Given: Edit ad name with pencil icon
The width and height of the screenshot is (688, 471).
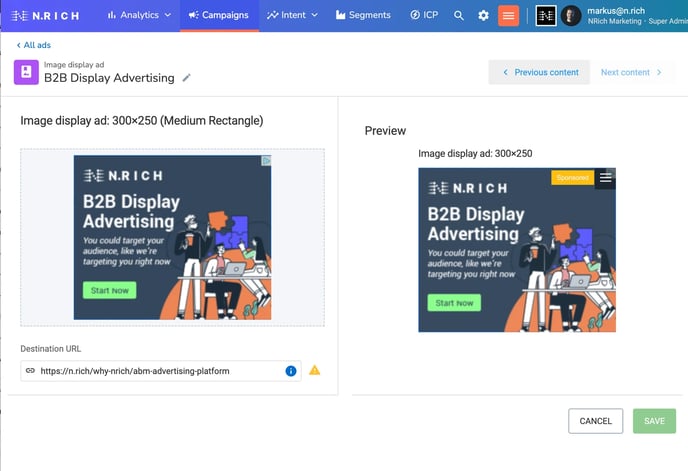Looking at the screenshot, I should [x=186, y=78].
